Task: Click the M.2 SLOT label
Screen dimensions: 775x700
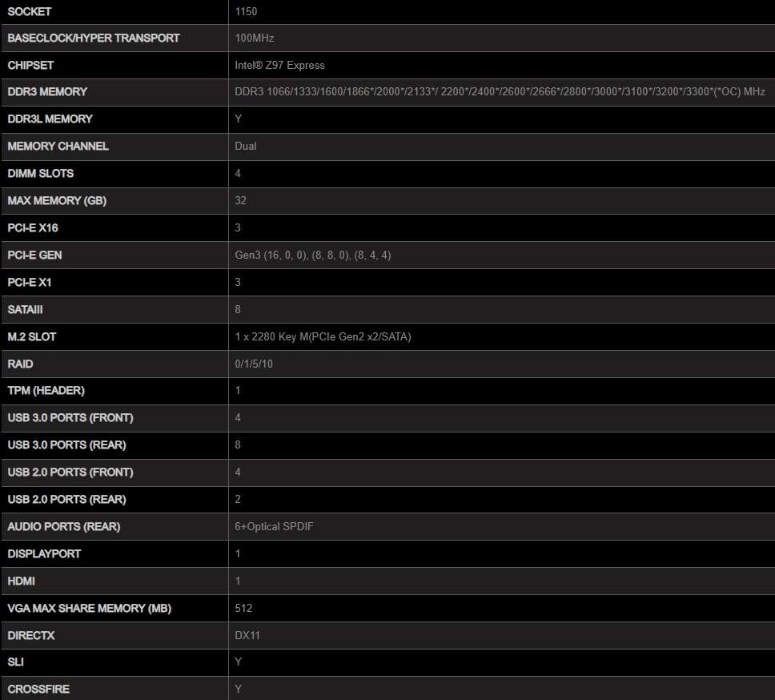Action: (x=31, y=336)
